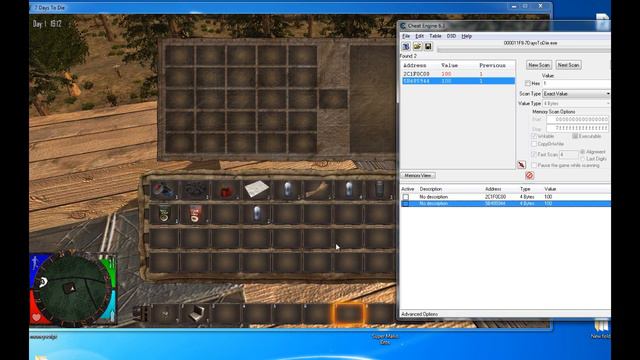Click the Fast Scan alignment number field
This screenshot has height=360, width=640.
pyautogui.click(x=569, y=155)
